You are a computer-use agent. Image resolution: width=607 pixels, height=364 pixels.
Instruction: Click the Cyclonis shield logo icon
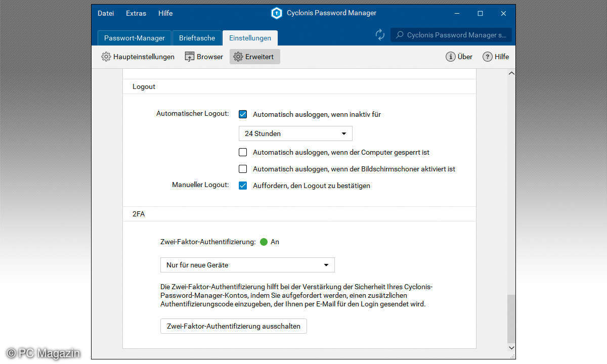coord(276,14)
